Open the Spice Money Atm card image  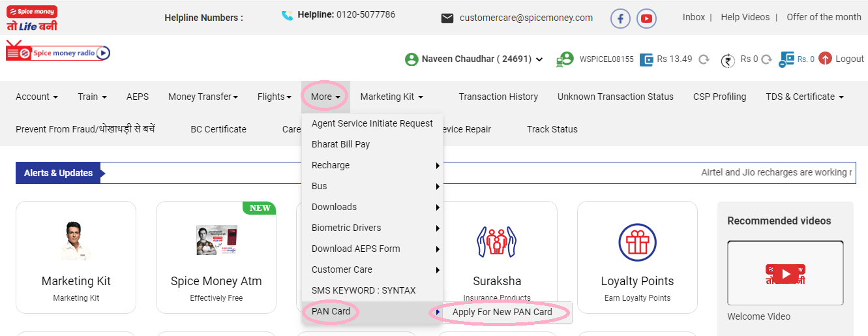coord(217,240)
